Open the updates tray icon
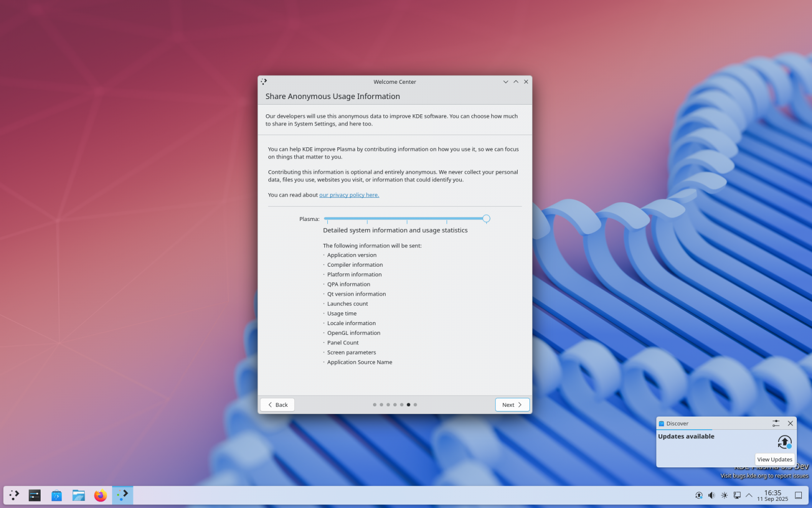812x508 pixels. click(x=699, y=495)
